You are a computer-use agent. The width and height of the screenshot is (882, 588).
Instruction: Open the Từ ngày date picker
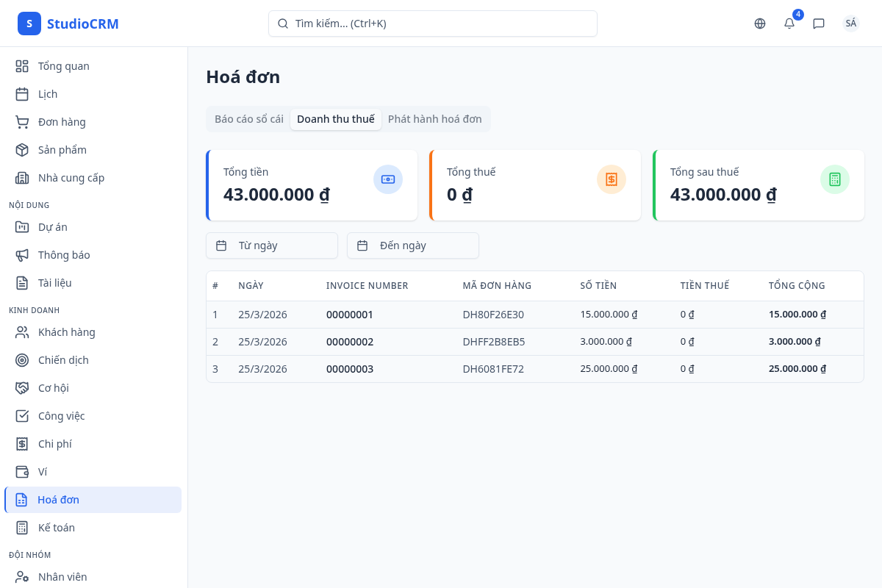[x=272, y=245]
